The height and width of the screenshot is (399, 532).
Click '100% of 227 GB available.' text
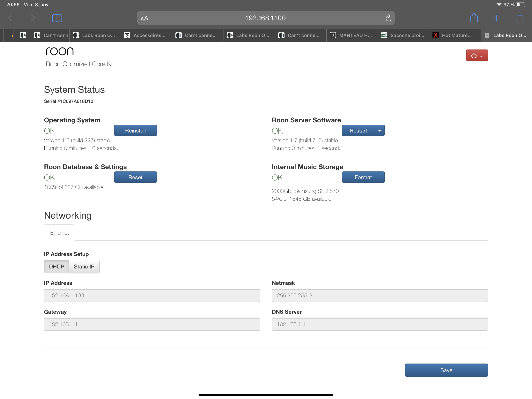point(74,187)
